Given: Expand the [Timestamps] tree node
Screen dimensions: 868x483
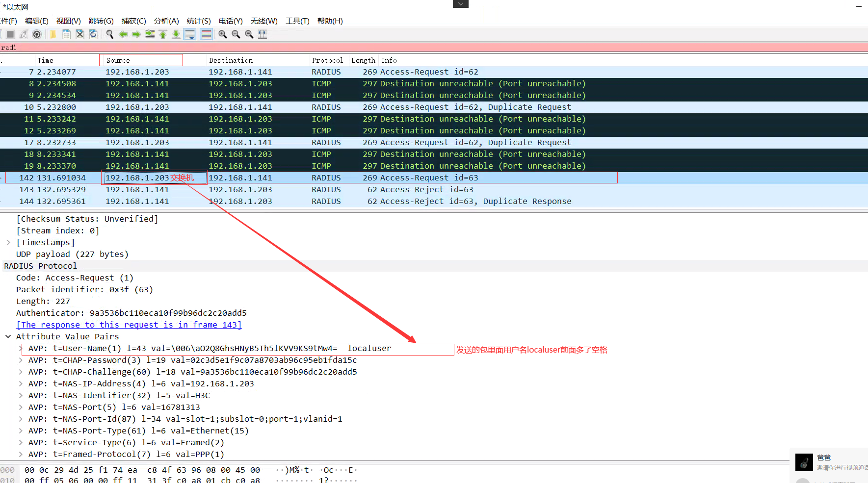Looking at the screenshot, I should click(x=8, y=242).
